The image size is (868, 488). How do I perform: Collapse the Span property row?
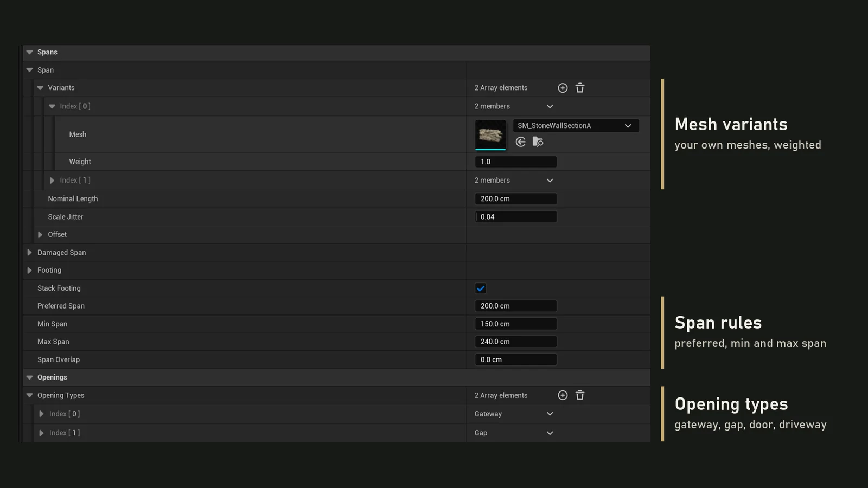30,70
